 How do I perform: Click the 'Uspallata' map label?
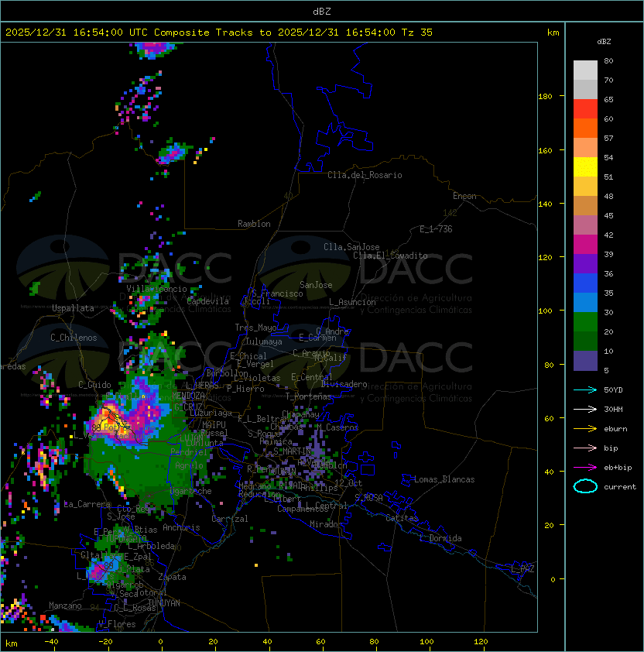pyautogui.click(x=73, y=308)
